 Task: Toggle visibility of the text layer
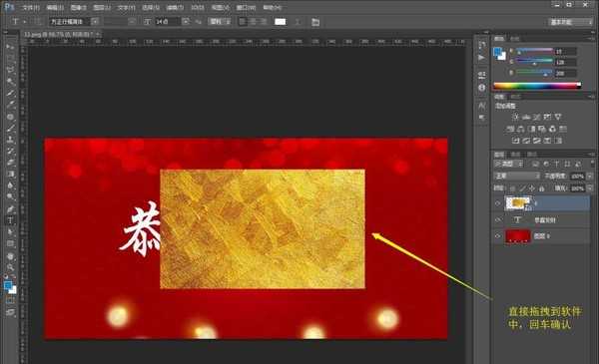click(497, 219)
